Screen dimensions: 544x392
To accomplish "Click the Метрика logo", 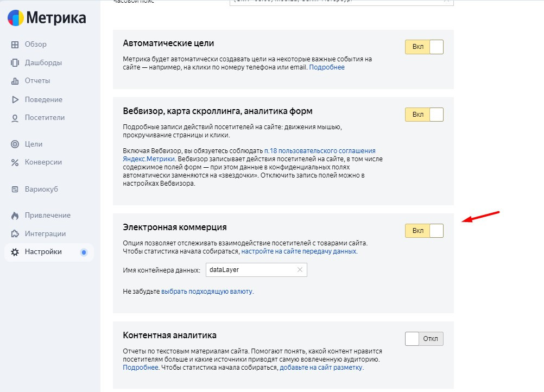I will (47, 18).
